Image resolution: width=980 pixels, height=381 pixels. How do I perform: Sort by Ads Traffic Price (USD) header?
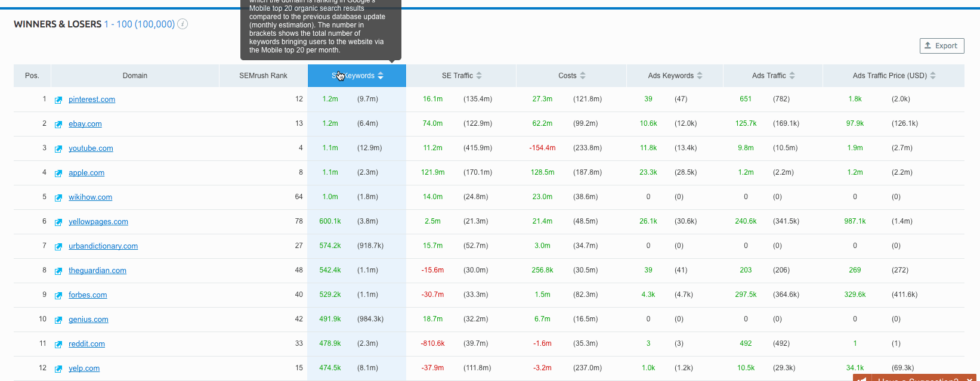point(894,76)
